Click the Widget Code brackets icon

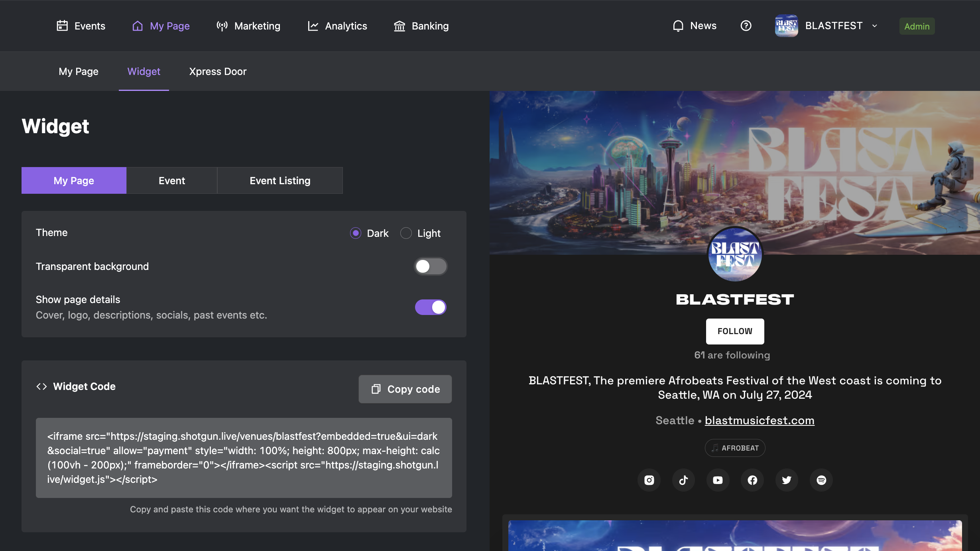click(41, 386)
